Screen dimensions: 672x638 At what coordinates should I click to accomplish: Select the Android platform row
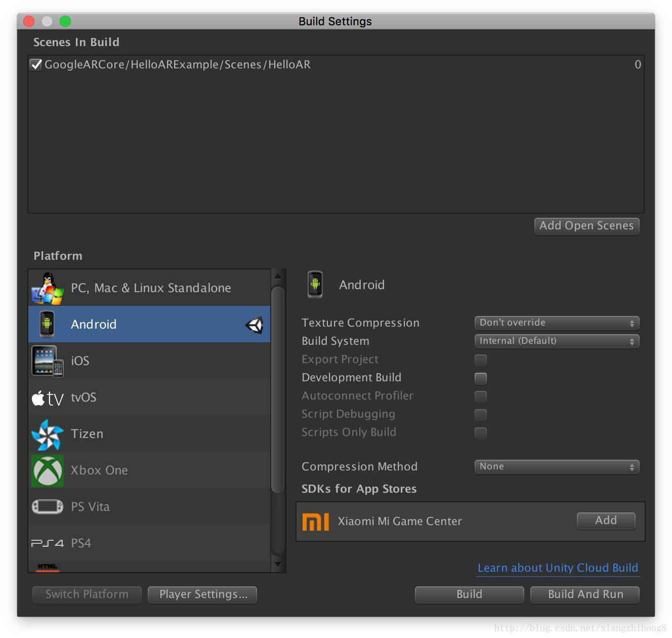pos(149,324)
